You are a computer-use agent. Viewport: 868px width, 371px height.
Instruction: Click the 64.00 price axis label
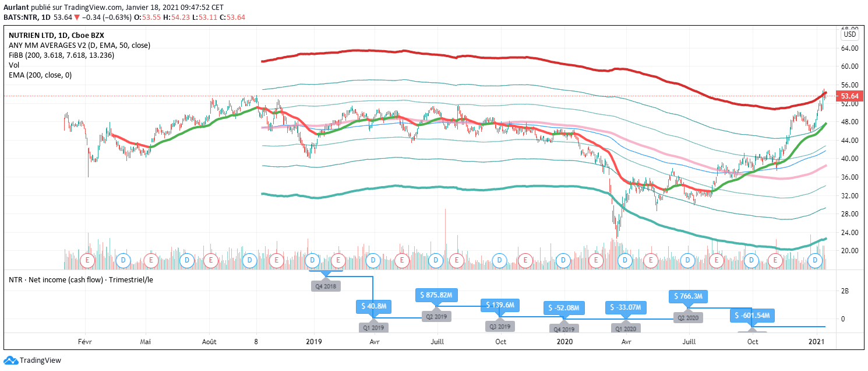tap(850, 48)
